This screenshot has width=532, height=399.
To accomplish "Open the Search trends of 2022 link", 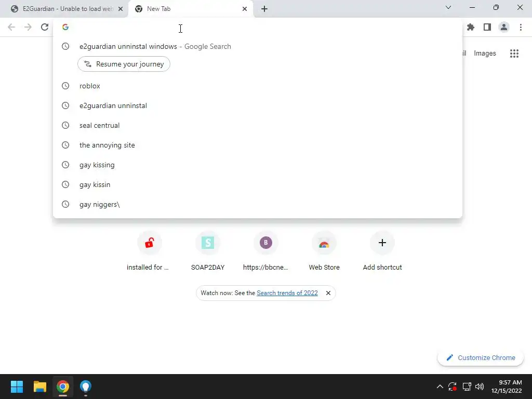I will 287,293.
